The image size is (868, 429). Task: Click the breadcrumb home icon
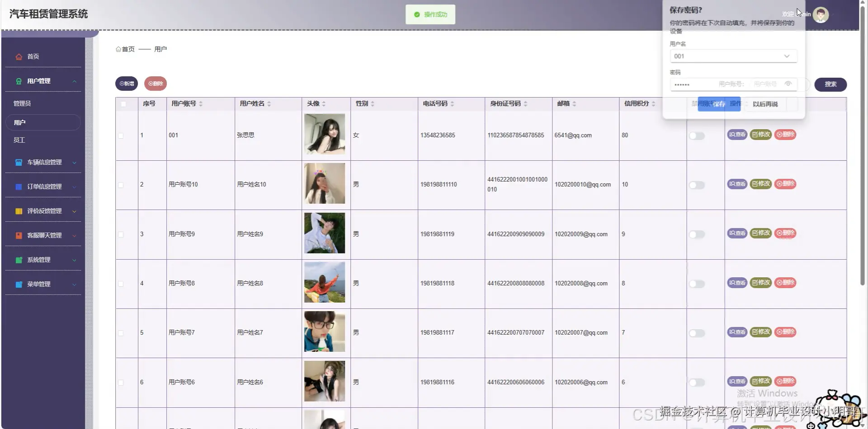click(118, 49)
